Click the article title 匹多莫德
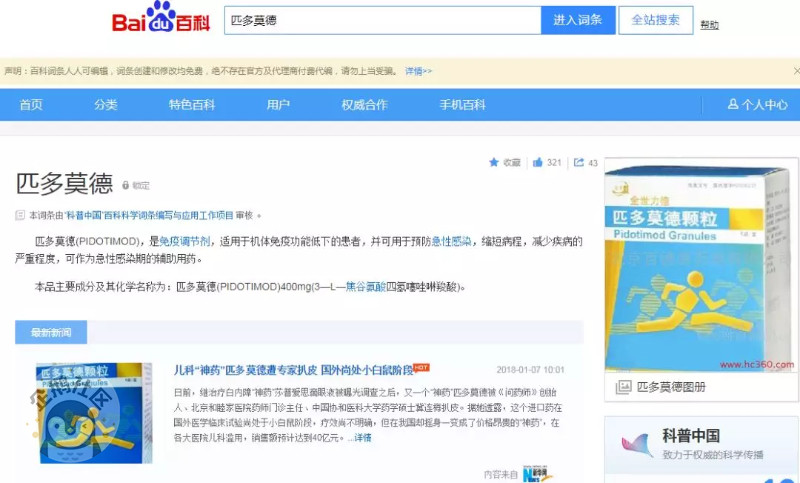Viewport: 800px width, 483px height. coord(64,184)
